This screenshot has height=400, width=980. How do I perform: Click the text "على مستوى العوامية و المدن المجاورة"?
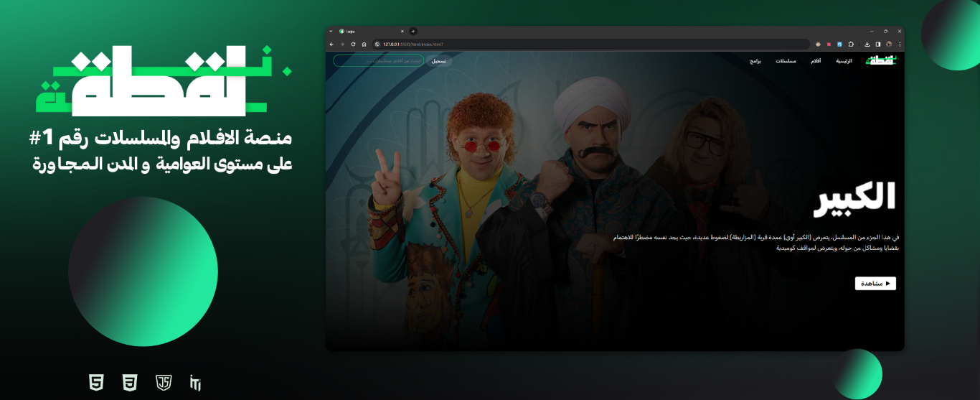(x=163, y=164)
